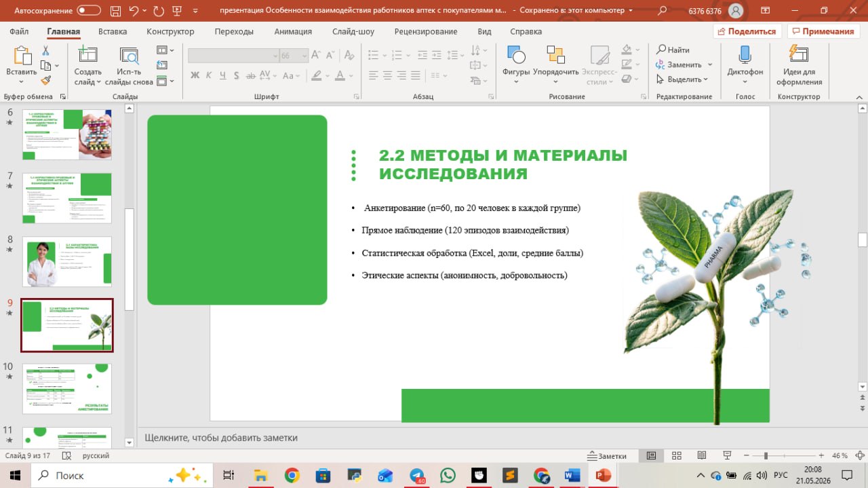This screenshot has height=488, width=868.
Task: Toggle the AutoSave switch
Action: pyautogui.click(x=89, y=10)
